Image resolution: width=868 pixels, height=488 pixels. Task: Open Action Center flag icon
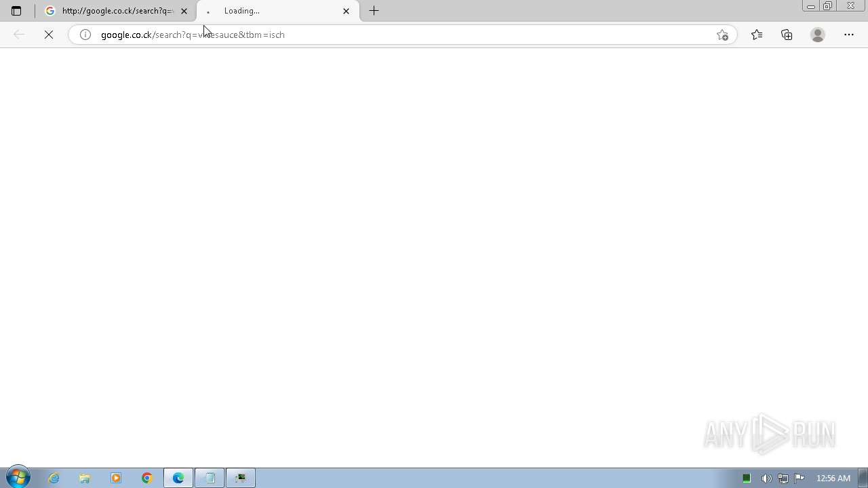click(800, 479)
